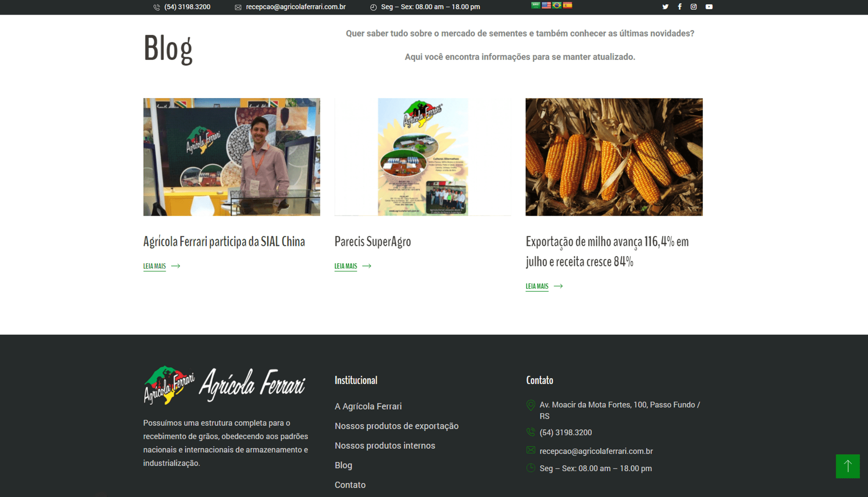Image resolution: width=868 pixels, height=497 pixels.
Task: Click the email address in the top bar
Action: pyautogui.click(x=295, y=7)
